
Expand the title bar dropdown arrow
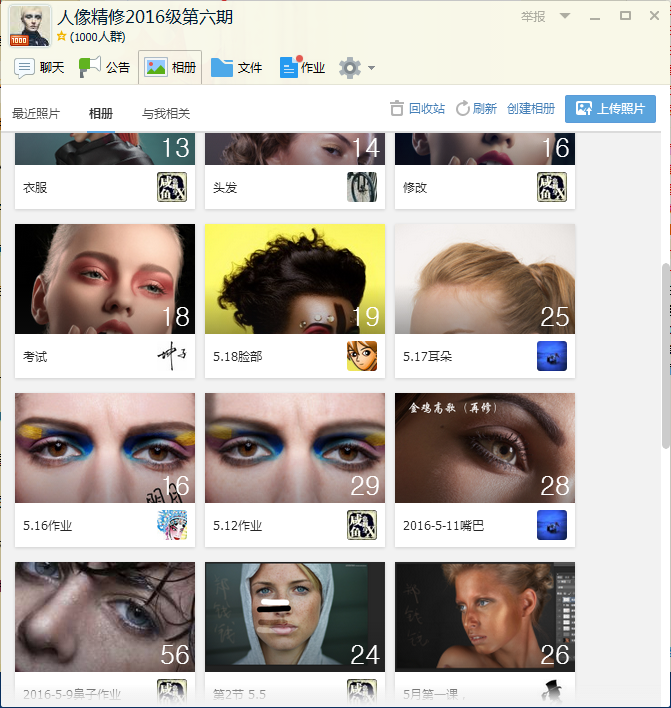pyautogui.click(x=565, y=16)
